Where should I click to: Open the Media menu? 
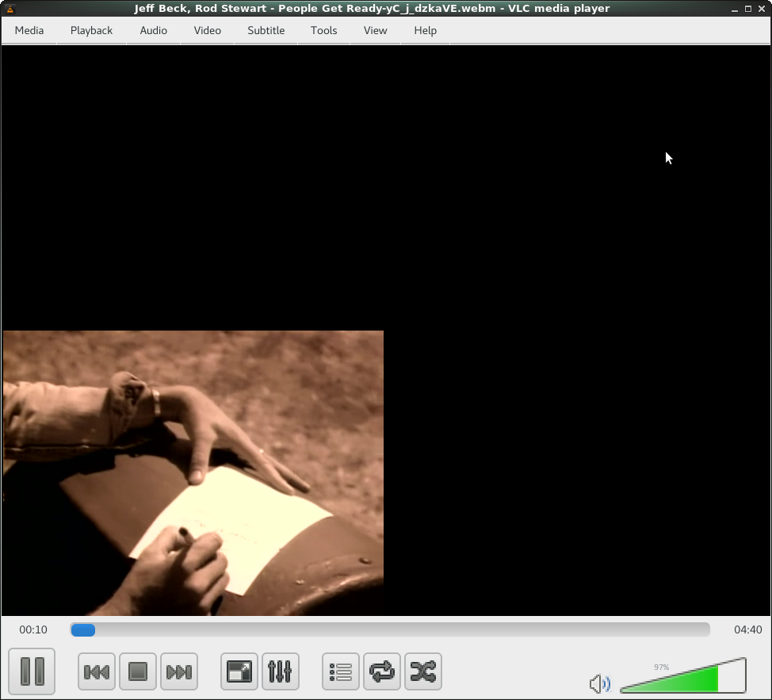point(29,30)
